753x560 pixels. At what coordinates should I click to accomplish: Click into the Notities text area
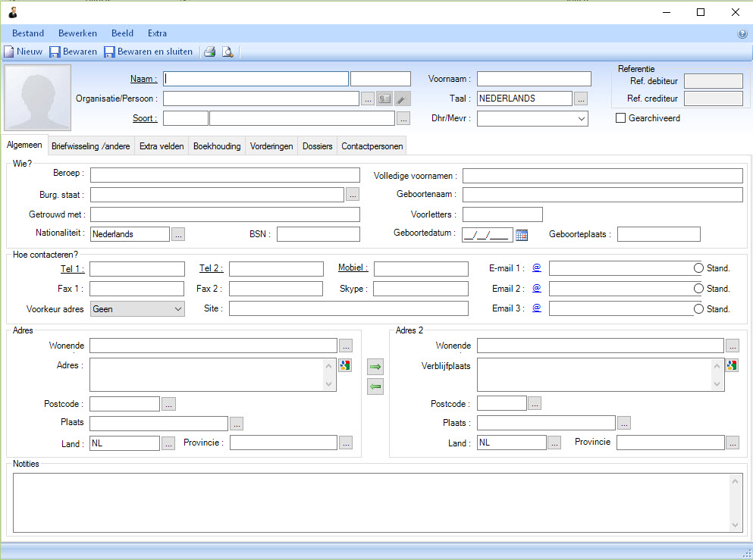(x=372, y=502)
